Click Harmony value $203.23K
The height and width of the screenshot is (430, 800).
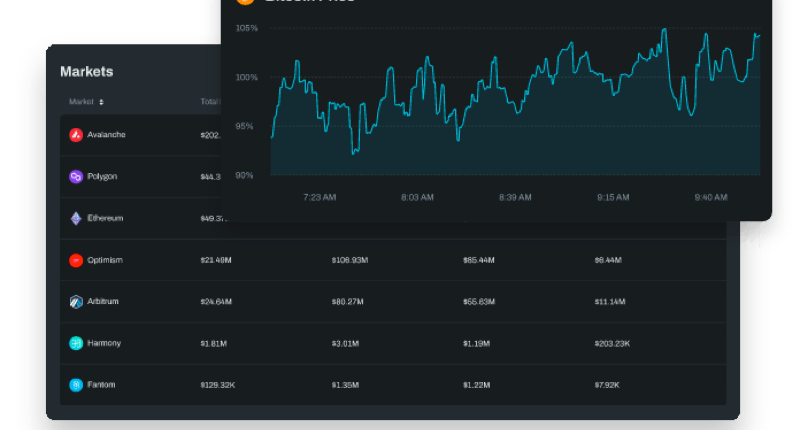tap(612, 344)
